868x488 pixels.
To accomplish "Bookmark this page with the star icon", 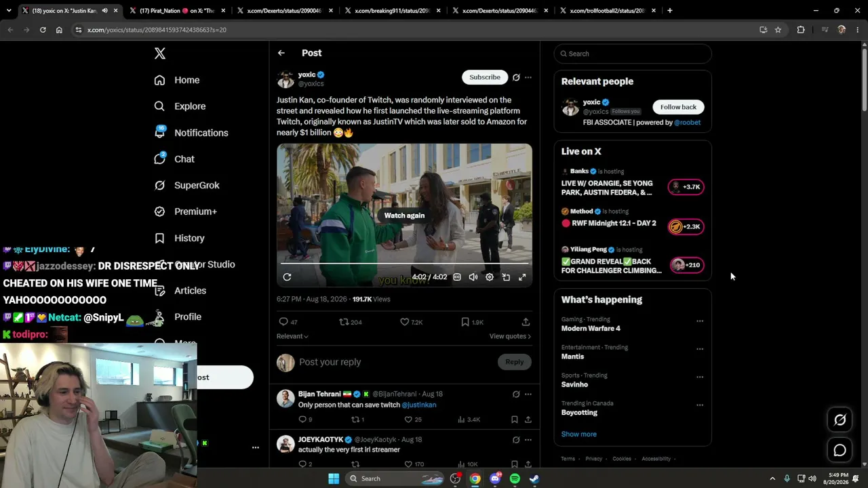I will [778, 30].
